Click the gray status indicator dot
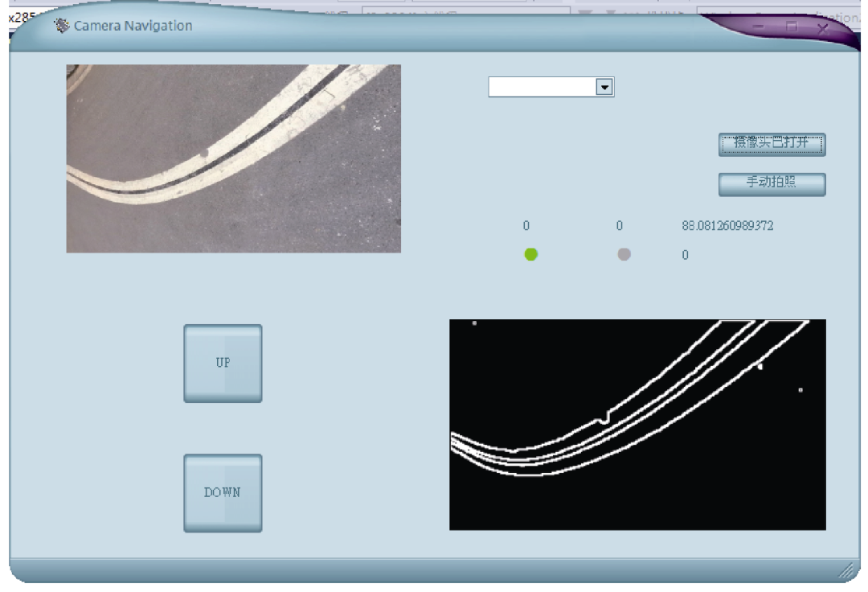This screenshot has width=868, height=592. coord(624,254)
